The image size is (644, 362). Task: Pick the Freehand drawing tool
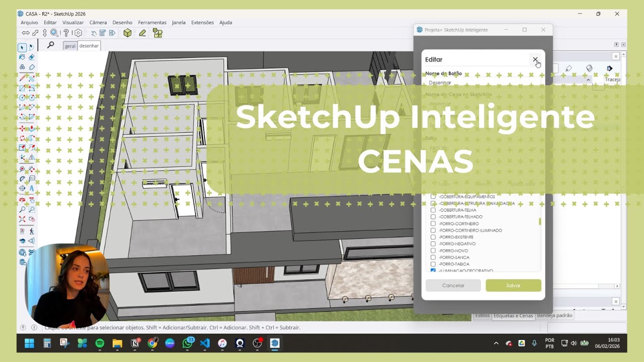[x=31, y=77]
